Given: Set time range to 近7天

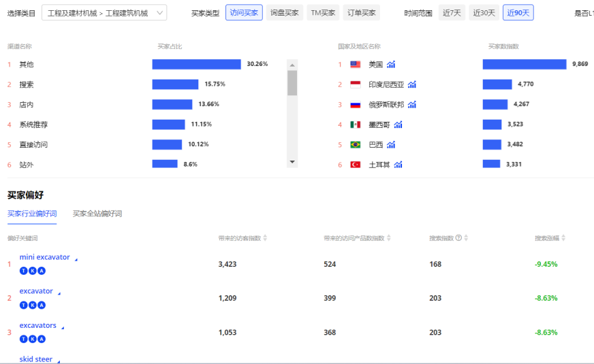Looking at the screenshot, I should point(452,13).
